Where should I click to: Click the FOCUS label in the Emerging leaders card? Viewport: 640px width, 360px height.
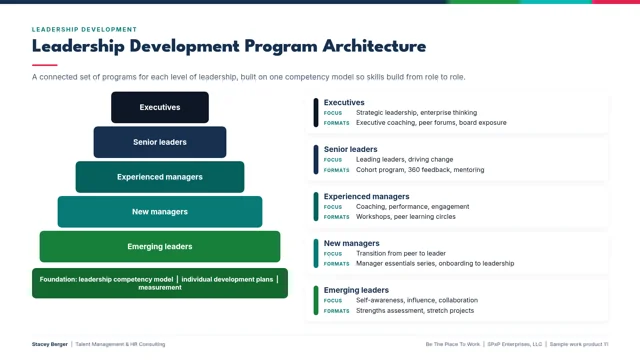(333, 301)
